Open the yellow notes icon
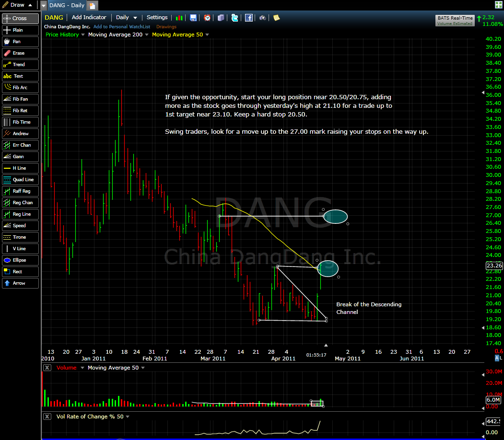 tap(276, 18)
